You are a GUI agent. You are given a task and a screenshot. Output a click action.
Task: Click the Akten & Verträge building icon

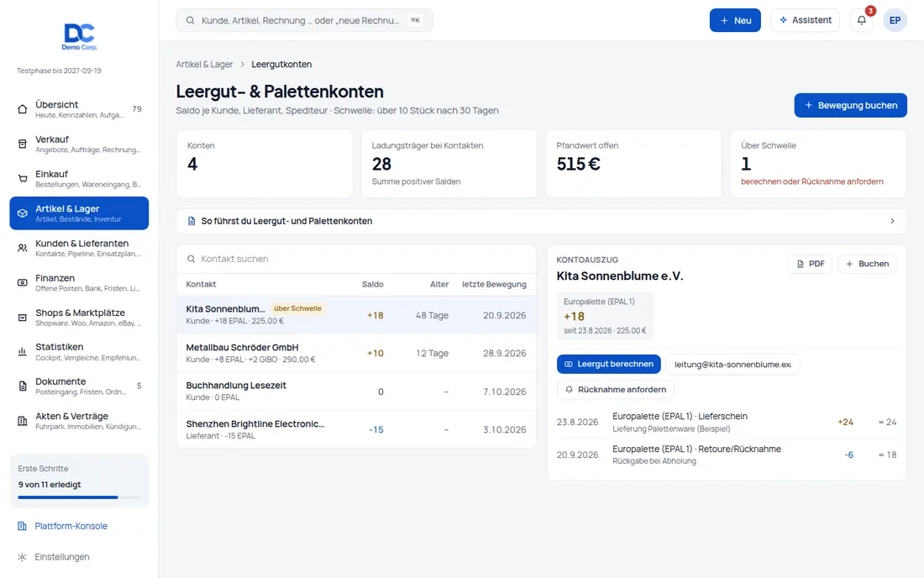tap(23, 421)
